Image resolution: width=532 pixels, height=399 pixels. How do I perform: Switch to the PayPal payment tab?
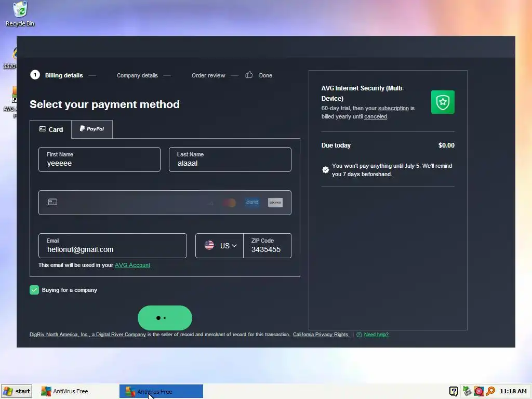coord(92,129)
